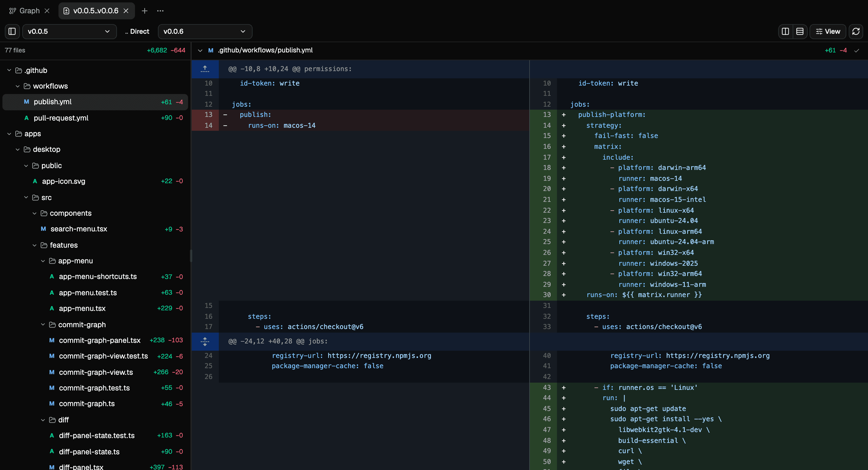Viewport: 868px width, 470px height.
Task: Collapse the features folder
Action: coord(35,245)
